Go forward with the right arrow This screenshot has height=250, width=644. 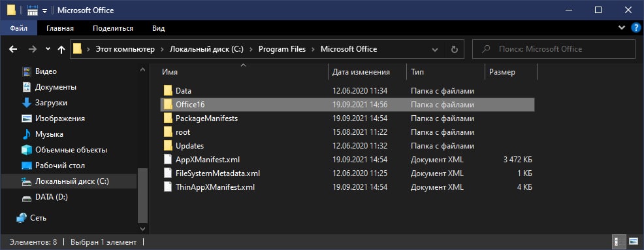(x=33, y=50)
